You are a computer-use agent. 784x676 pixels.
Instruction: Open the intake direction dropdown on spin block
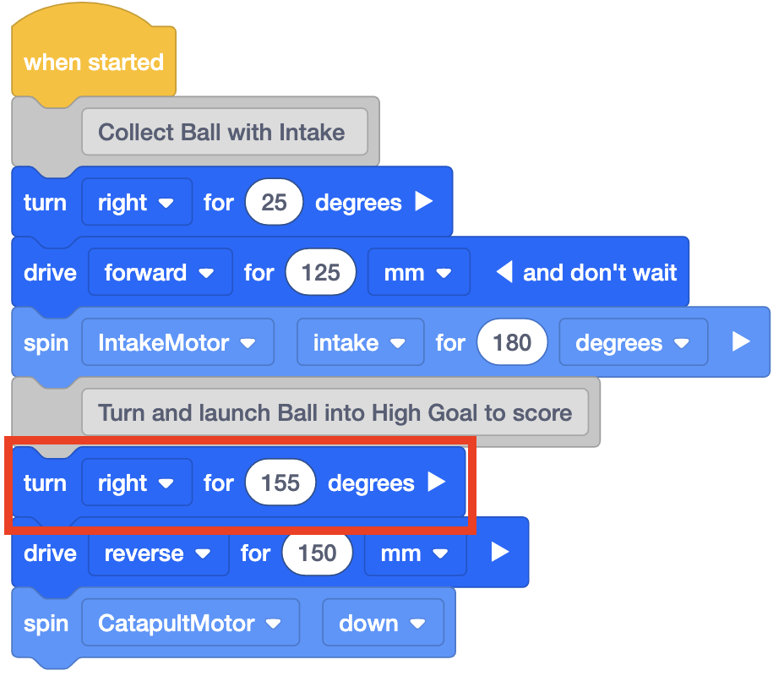(x=360, y=341)
